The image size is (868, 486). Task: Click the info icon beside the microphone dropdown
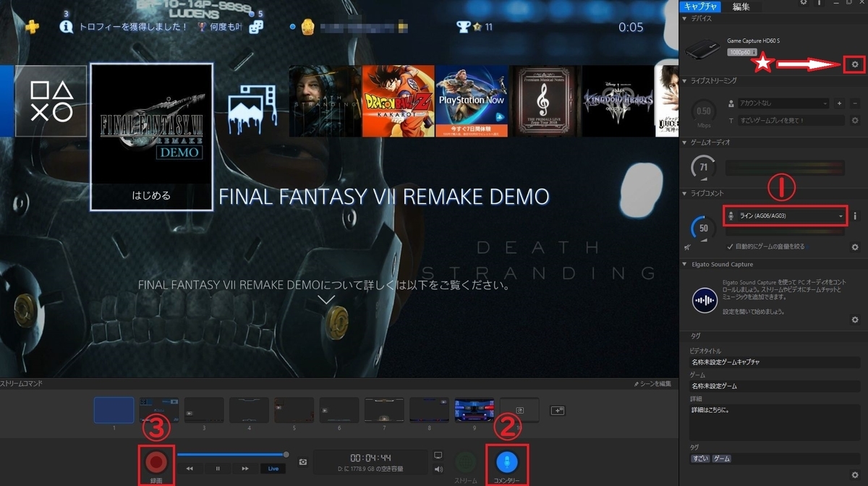pyautogui.click(x=855, y=216)
